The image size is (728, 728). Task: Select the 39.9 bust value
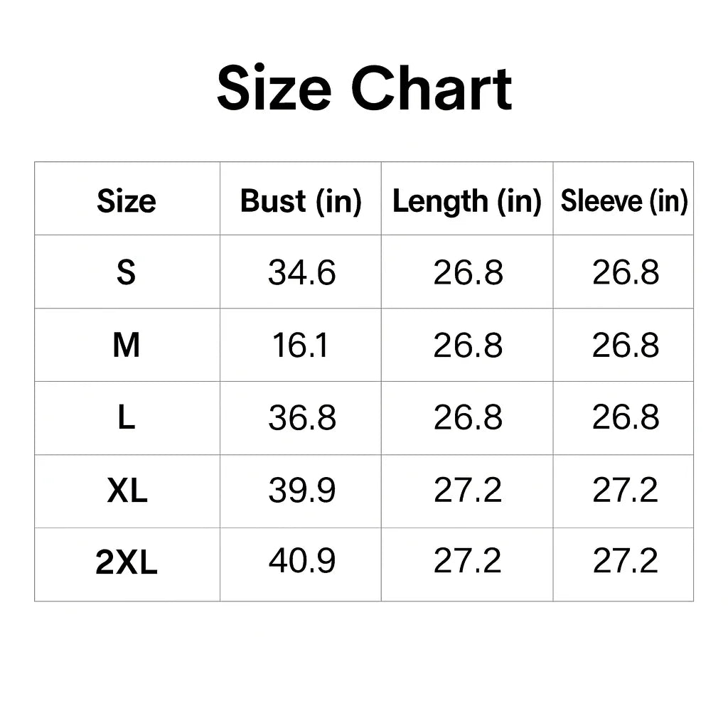point(301,491)
